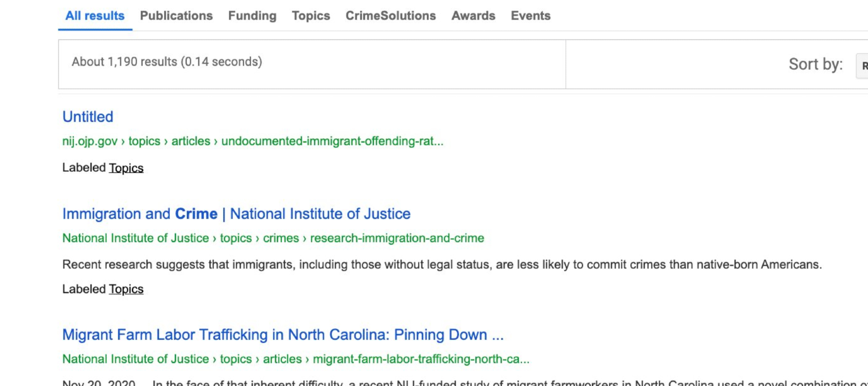Click the undocumented-immigrant-offending URL breadcrumb
The height and width of the screenshot is (386, 868).
click(332, 141)
